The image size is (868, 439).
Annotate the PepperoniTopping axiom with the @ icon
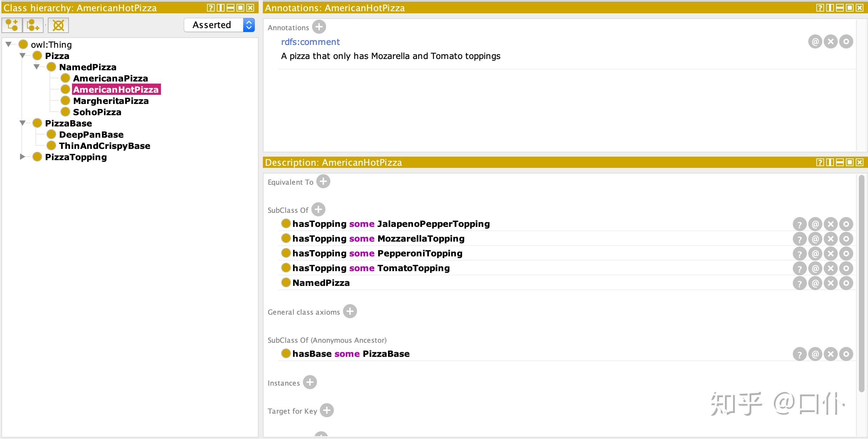point(815,254)
